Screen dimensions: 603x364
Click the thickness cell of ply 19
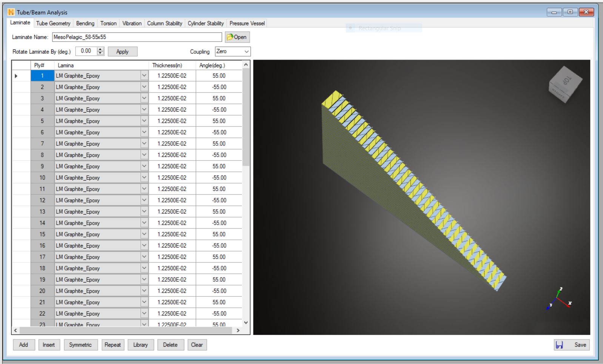point(172,280)
